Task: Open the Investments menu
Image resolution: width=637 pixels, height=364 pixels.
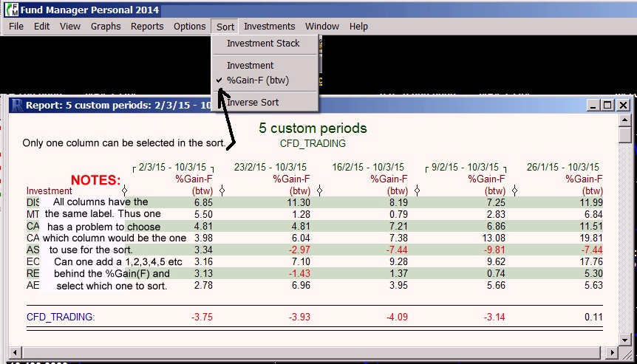Action: (269, 27)
